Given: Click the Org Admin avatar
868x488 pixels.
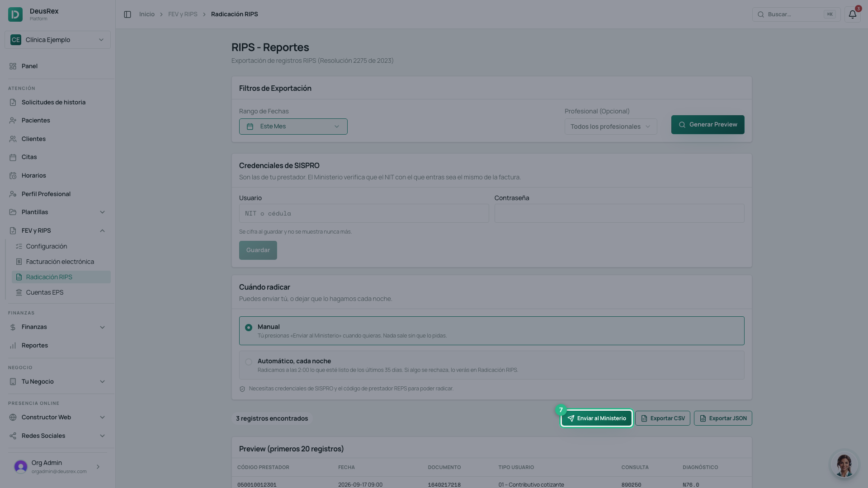Looking at the screenshot, I should coord(21,467).
